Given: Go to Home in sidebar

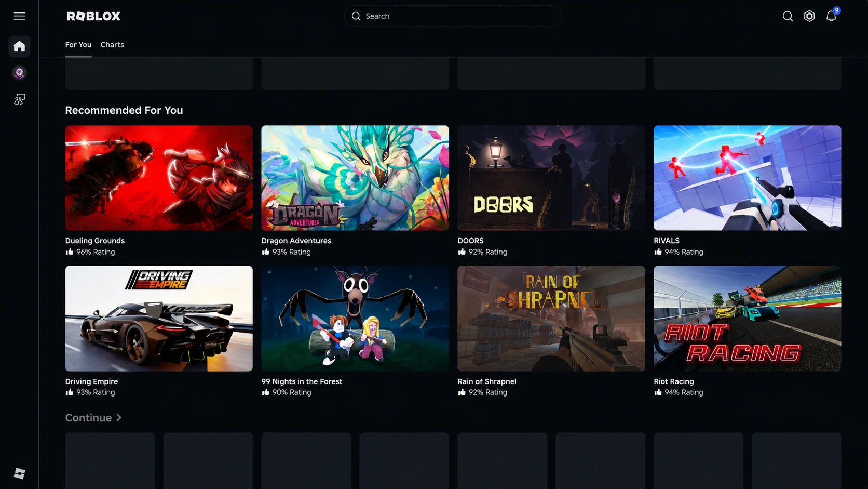Looking at the screenshot, I should point(19,46).
